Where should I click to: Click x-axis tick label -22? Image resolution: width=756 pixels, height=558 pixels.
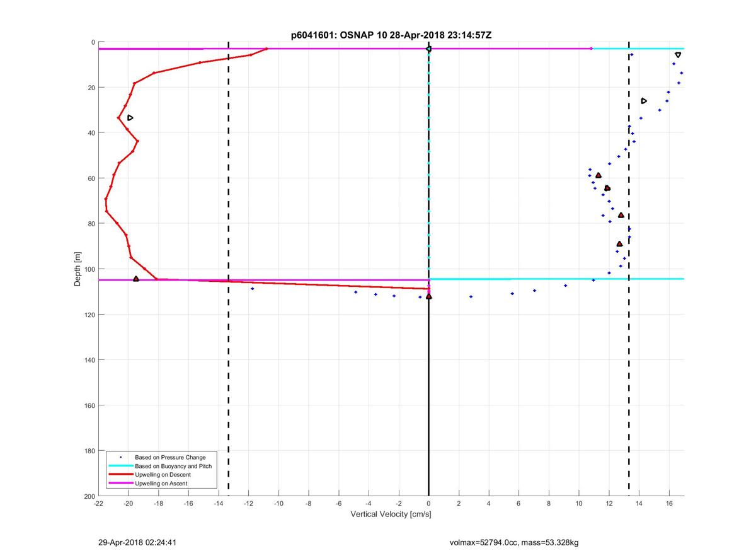pyautogui.click(x=98, y=504)
